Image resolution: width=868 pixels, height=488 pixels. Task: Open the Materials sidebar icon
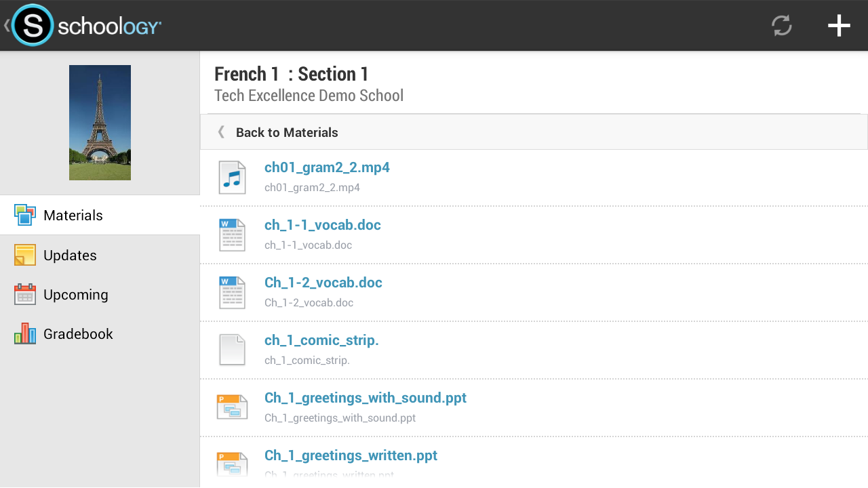(24, 215)
